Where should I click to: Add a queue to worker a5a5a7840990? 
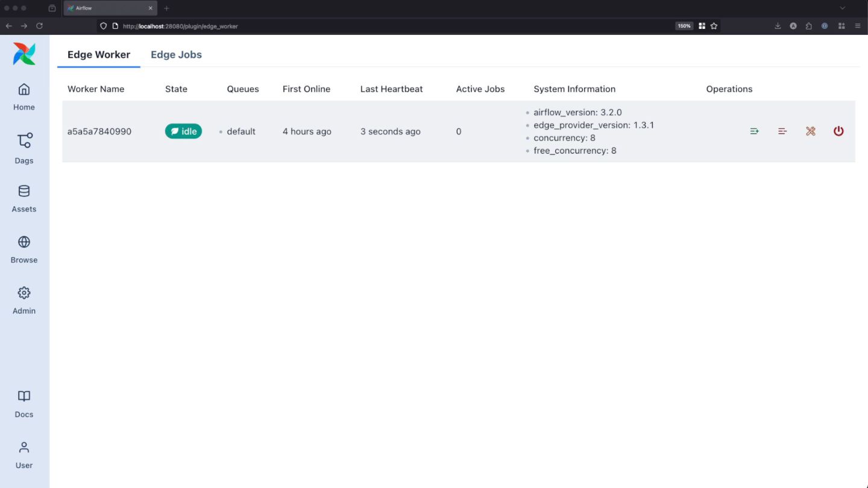coord(754,131)
